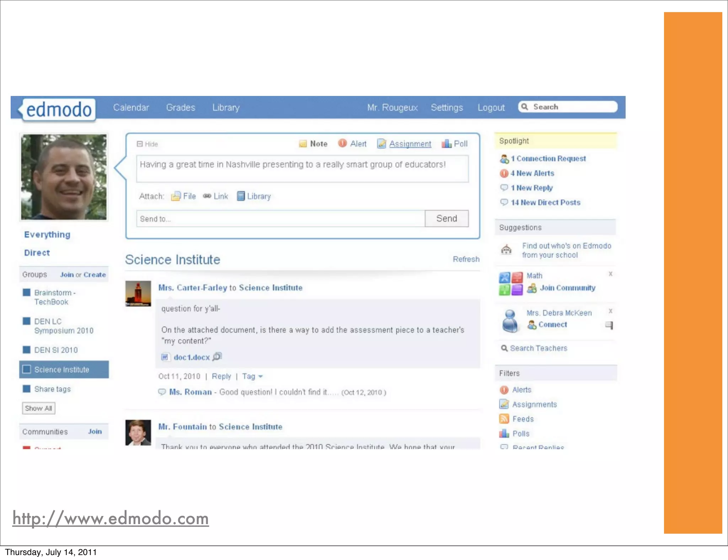Open the http://www.edmodo.com link
Screen dimensions: 728x560
(x=111, y=518)
